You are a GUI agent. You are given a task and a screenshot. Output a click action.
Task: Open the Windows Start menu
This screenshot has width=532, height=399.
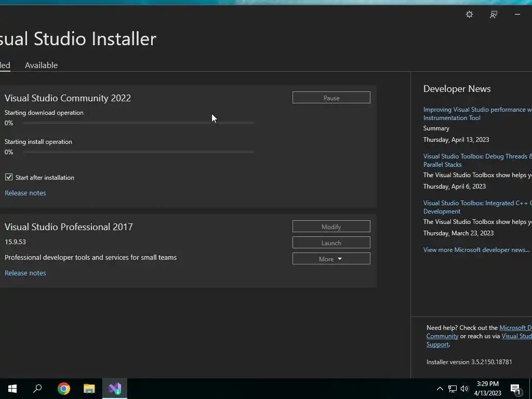(12, 389)
